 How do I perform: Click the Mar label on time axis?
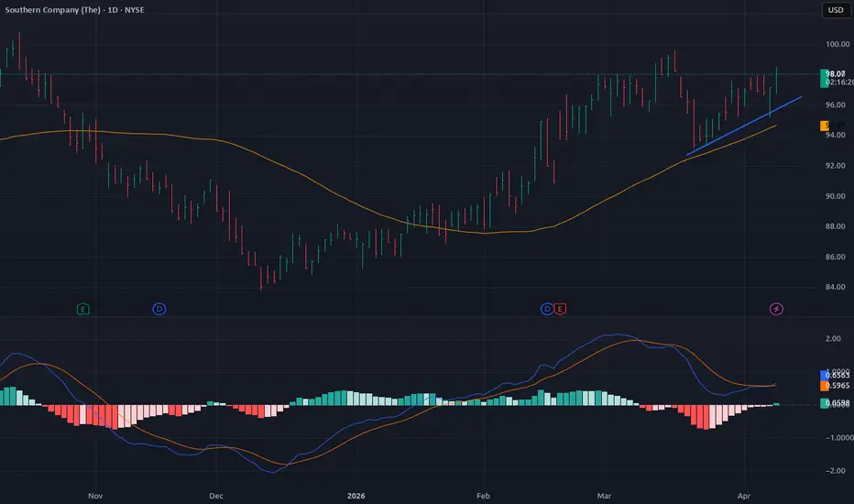pos(604,496)
